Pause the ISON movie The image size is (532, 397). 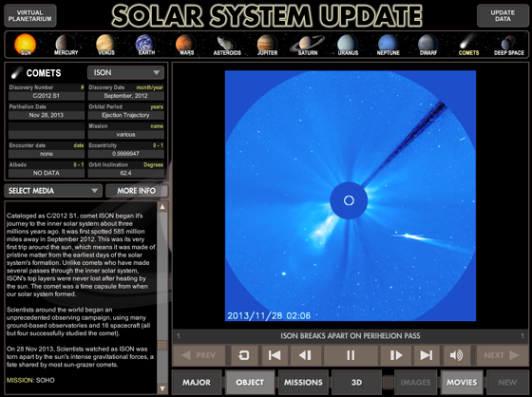(351, 355)
